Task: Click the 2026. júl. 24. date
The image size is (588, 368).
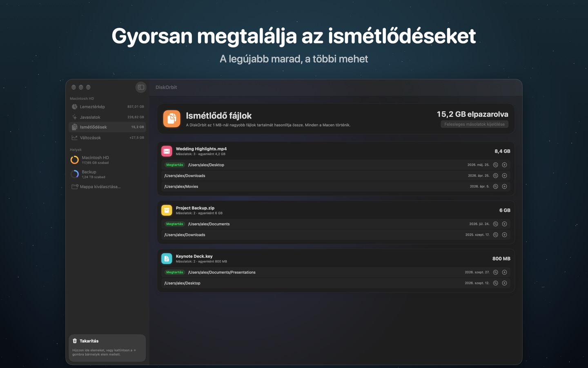Action: click(x=479, y=224)
